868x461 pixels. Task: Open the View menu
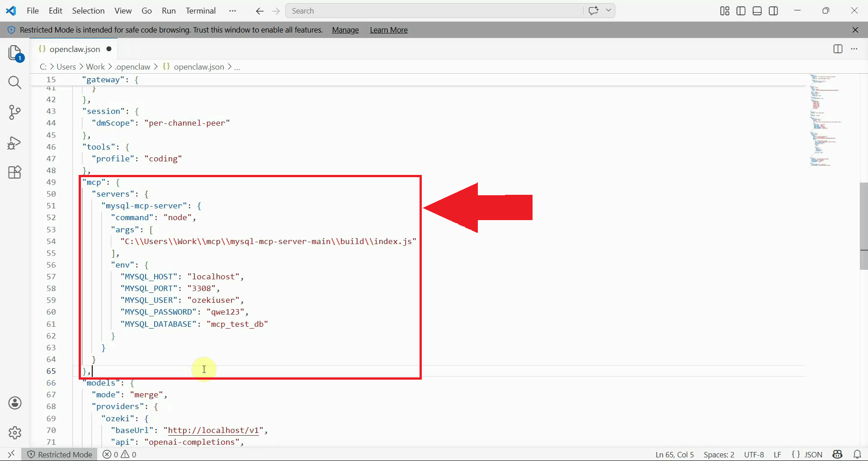tap(123, 11)
